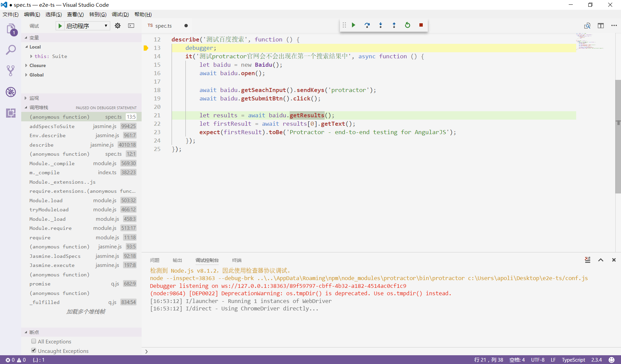Open the Source Control view
Screen dimensions: 621x364
[11, 70]
